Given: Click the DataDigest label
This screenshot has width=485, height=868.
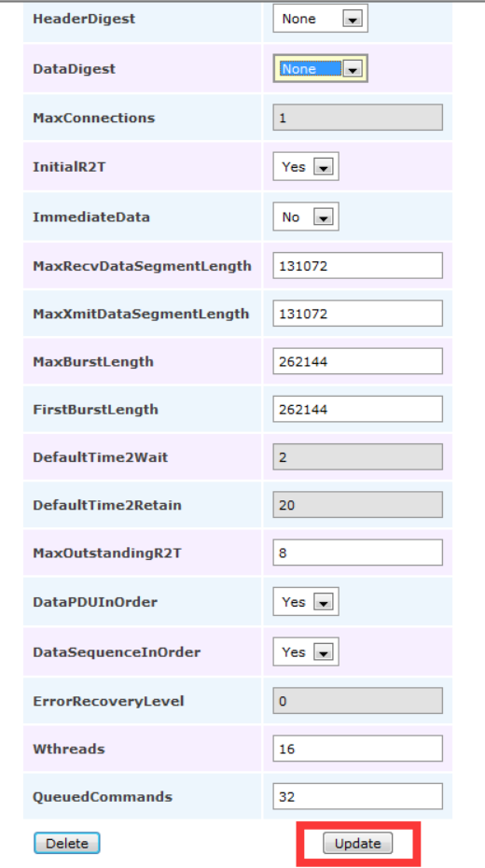Looking at the screenshot, I should point(74,69).
